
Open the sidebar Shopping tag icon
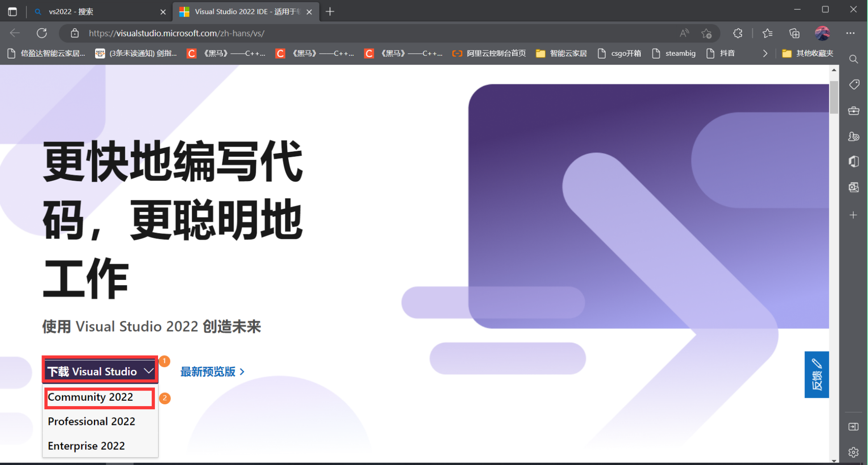[854, 85]
